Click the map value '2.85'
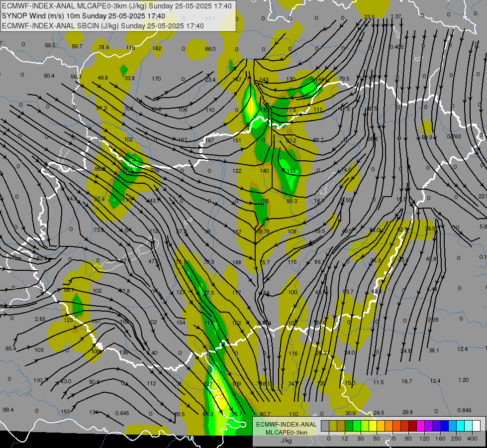 point(40,319)
